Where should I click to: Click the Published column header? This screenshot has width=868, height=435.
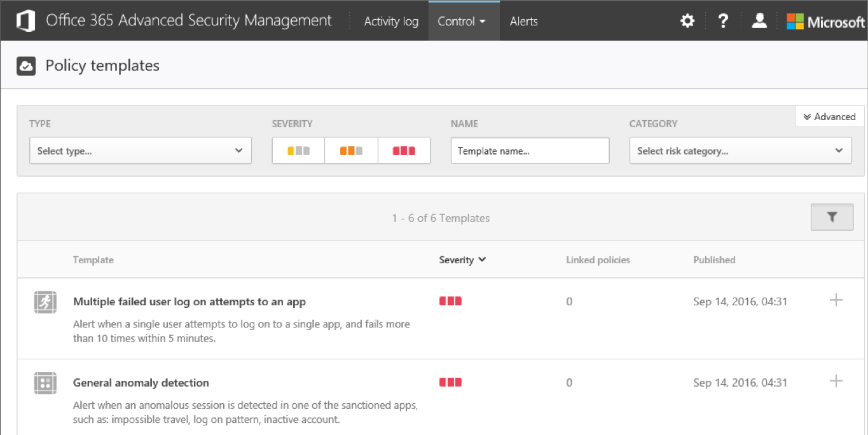click(714, 259)
